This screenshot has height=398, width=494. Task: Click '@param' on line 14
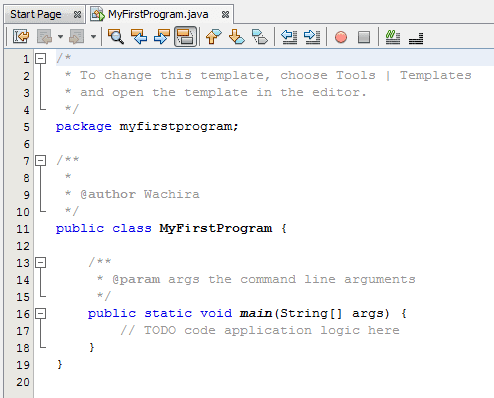(136, 279)
